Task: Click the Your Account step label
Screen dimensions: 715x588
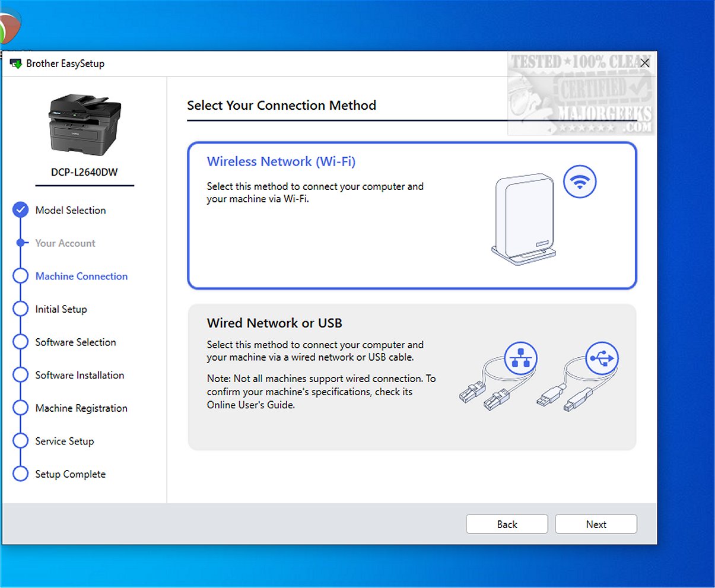Action: [65, 243]
